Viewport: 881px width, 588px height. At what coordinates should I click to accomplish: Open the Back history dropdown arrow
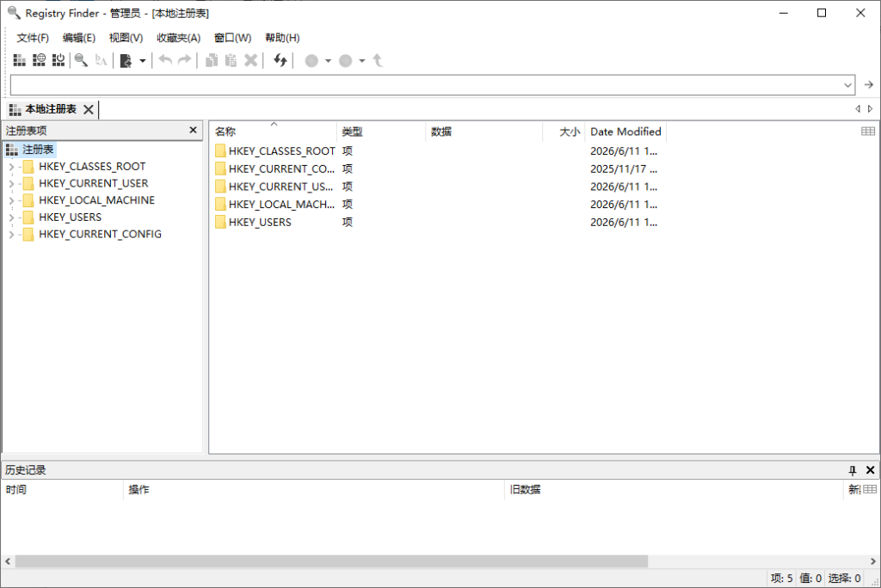tap(328, 61)
